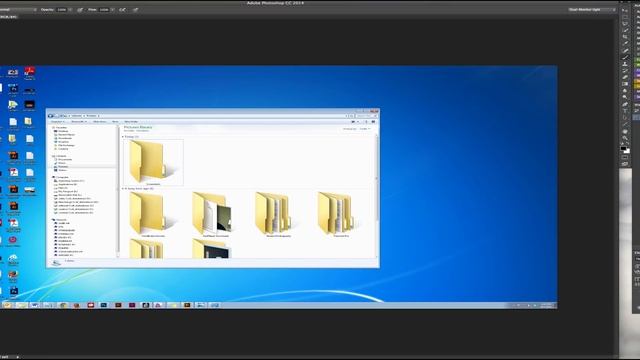The image size is (640, 360).
Task: Open the background color picker
Action: [x=627, y=152]
